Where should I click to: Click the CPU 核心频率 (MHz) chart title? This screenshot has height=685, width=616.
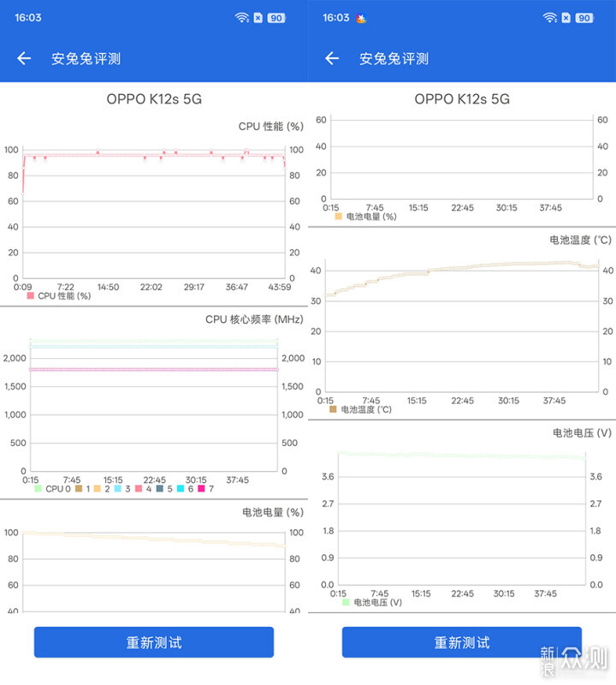(254, 319)
